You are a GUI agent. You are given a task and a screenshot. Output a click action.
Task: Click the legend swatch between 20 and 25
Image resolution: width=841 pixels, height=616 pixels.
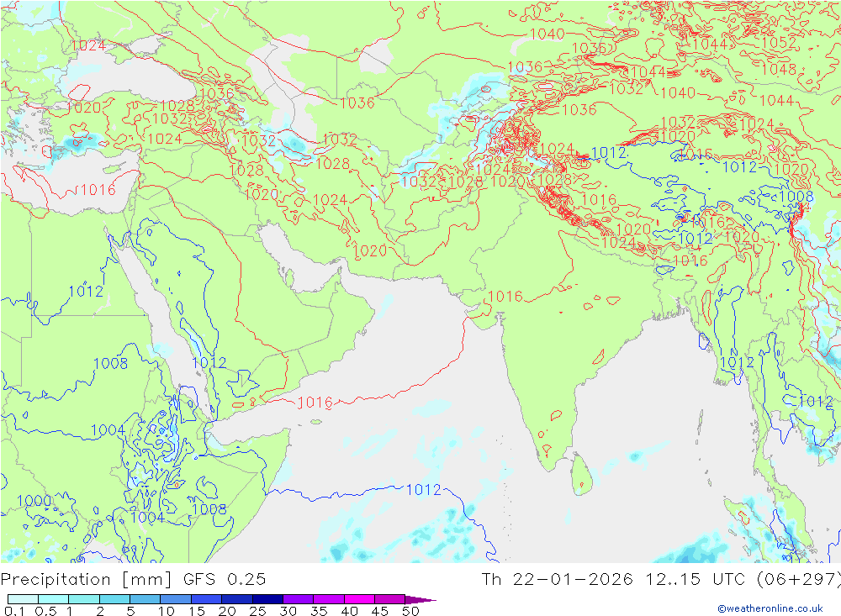[x=236, y=599]
